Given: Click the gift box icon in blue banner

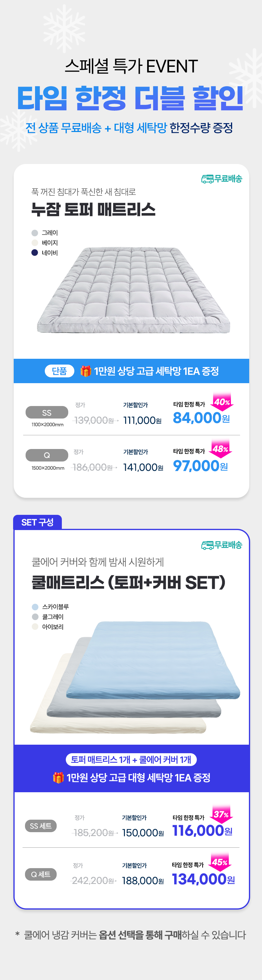Looking at the screenshot, I should tap(86, 371).
